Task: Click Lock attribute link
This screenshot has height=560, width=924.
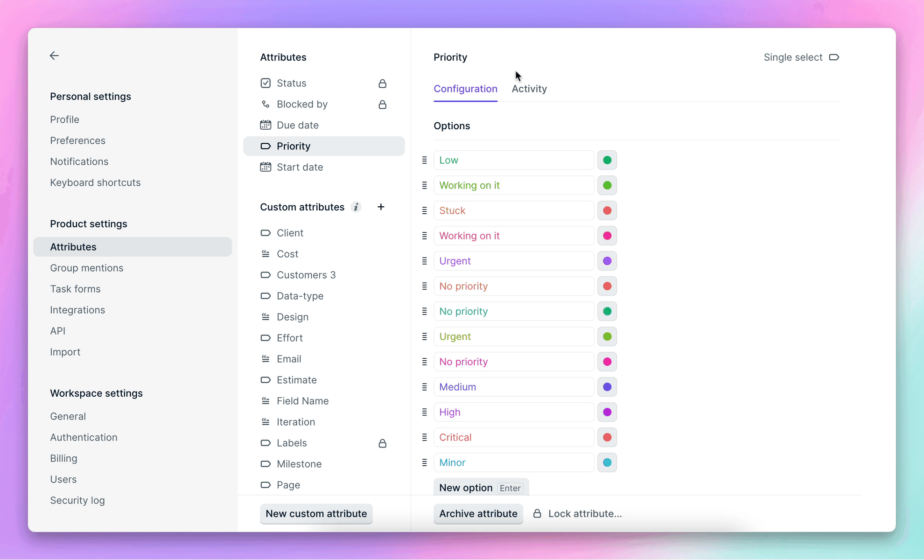Action: [585, 513]
